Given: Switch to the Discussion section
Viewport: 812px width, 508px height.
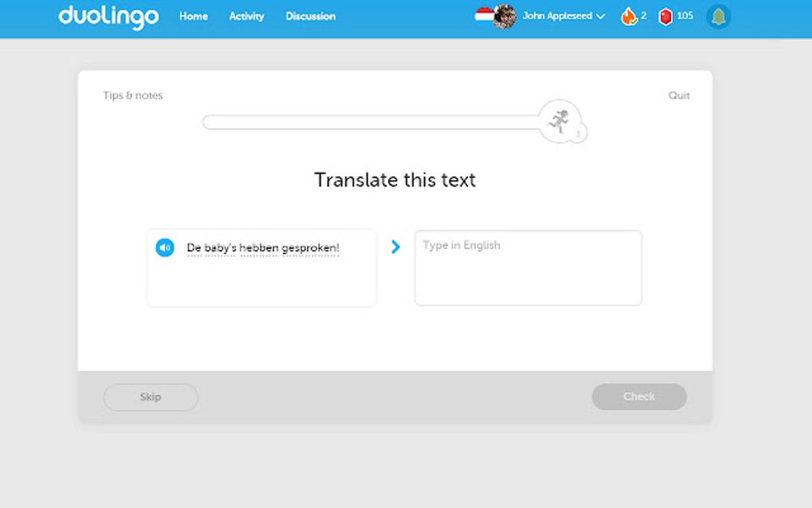Looking at the screenshot, I should click(x=310, y=16).
